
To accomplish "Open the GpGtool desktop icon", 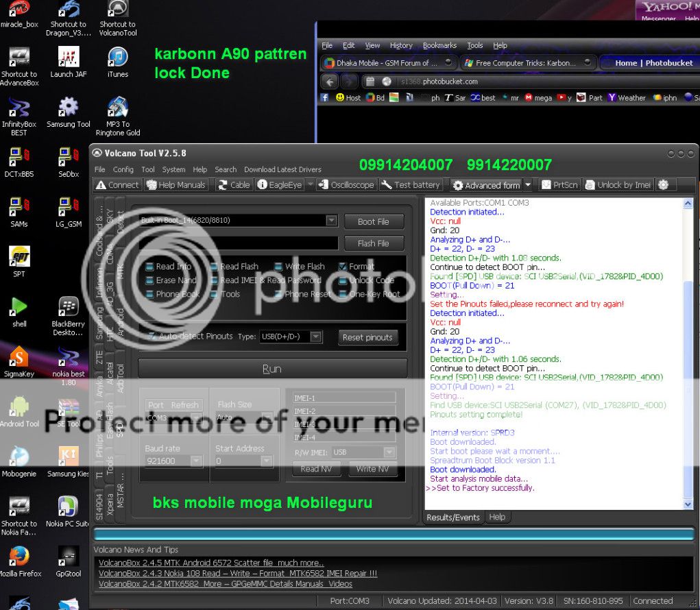I will pos(69,562).
